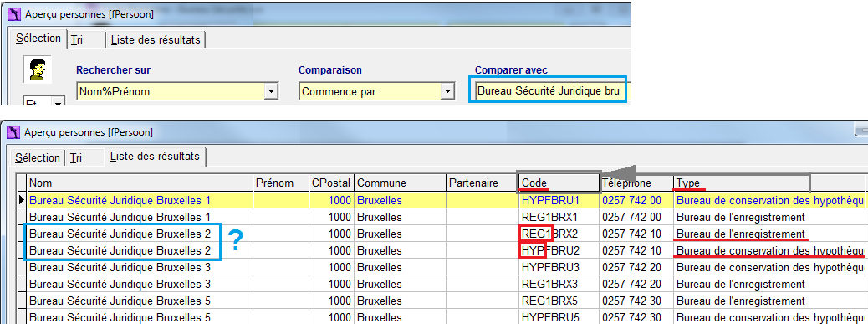Click Bureau de l'enregistrement in the REG1BRX5 row

click(741, 301)
